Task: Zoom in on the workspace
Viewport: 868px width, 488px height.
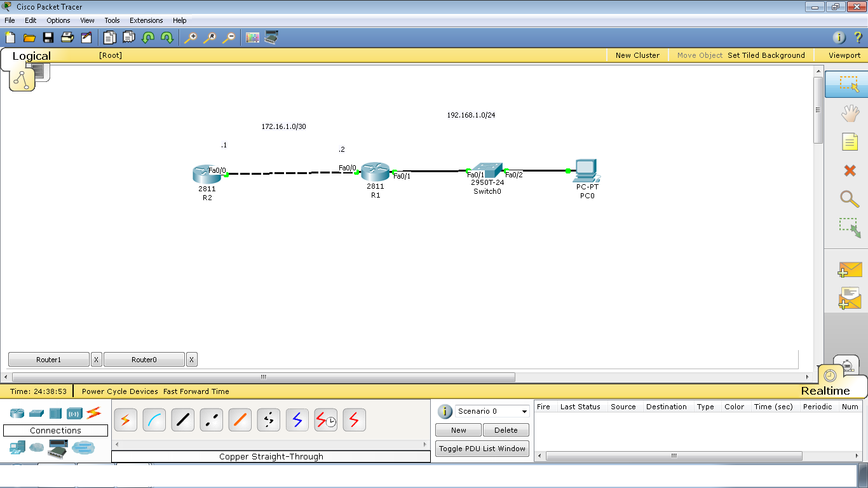Action: pyautogui.click(x=190, y=37)
